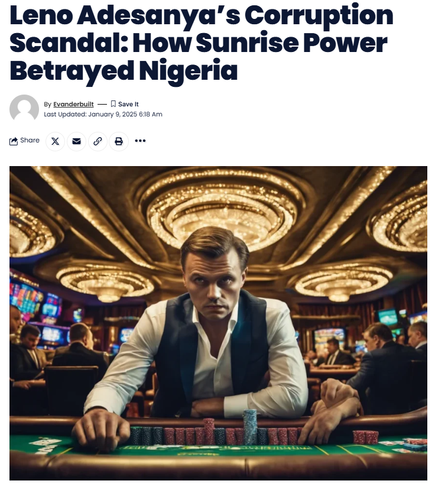
Task: Share the article on X
Action: (x=56, y=141)
